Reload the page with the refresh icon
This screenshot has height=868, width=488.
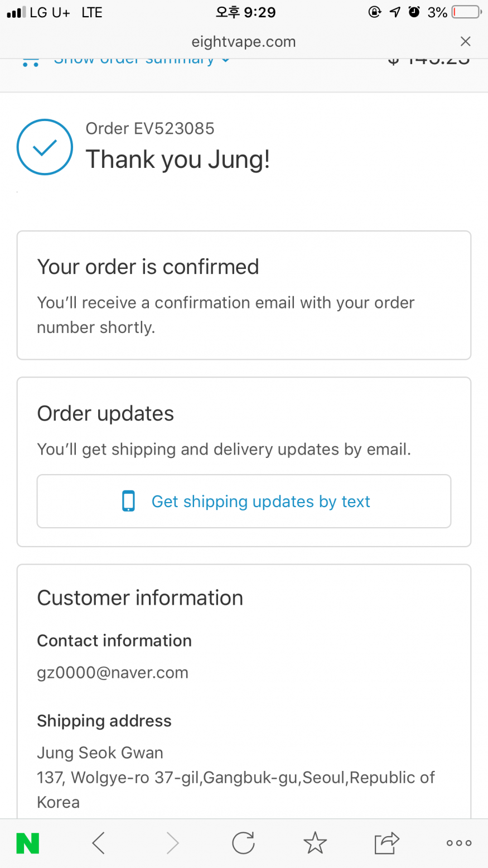point(243,843)
